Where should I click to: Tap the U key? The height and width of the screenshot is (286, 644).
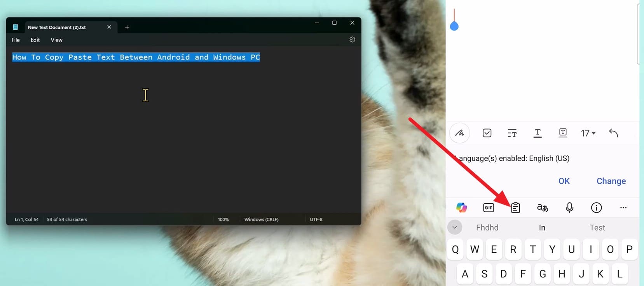[x=571, y=249]
